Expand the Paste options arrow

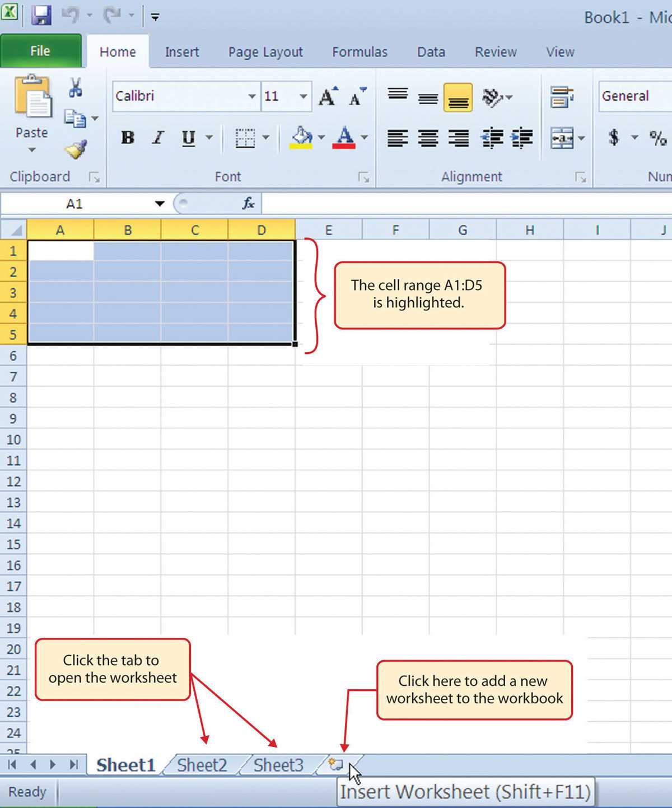(32, 150)
